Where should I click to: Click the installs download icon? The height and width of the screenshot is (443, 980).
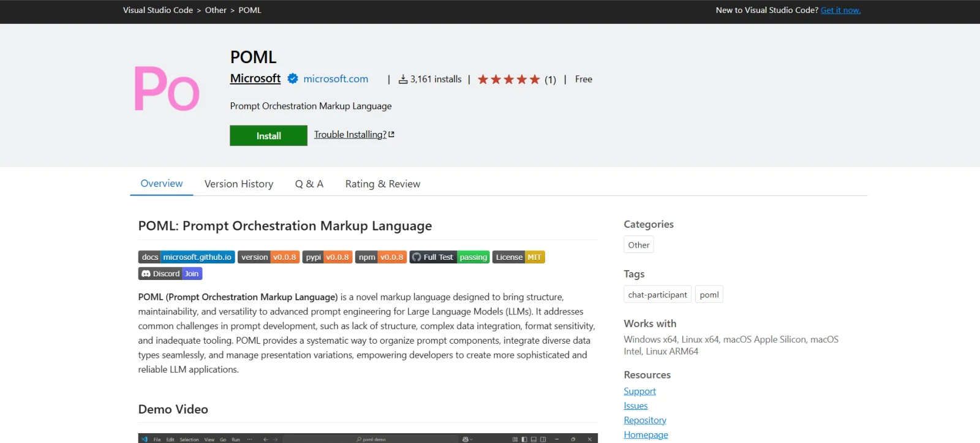tap(403, 79)
